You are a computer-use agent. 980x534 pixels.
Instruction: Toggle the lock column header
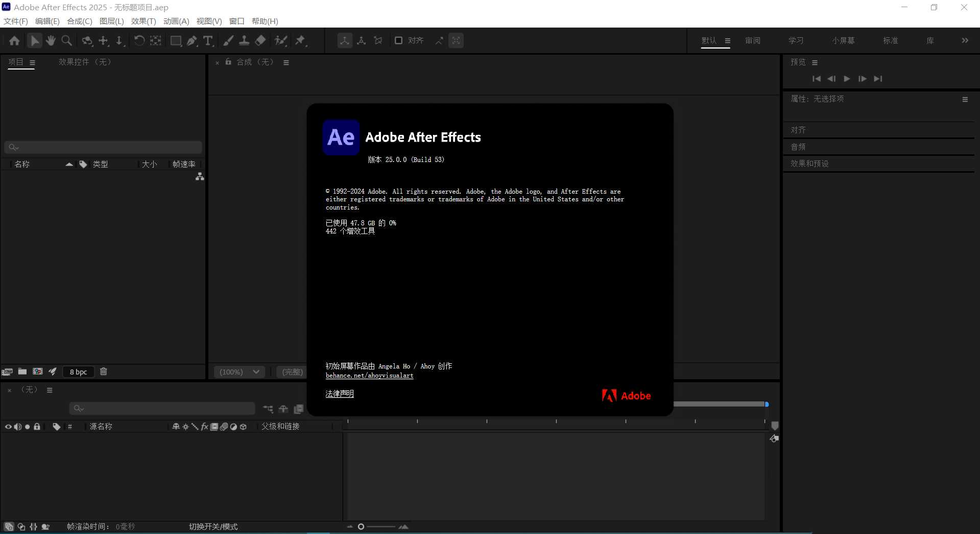click(37, 427)
